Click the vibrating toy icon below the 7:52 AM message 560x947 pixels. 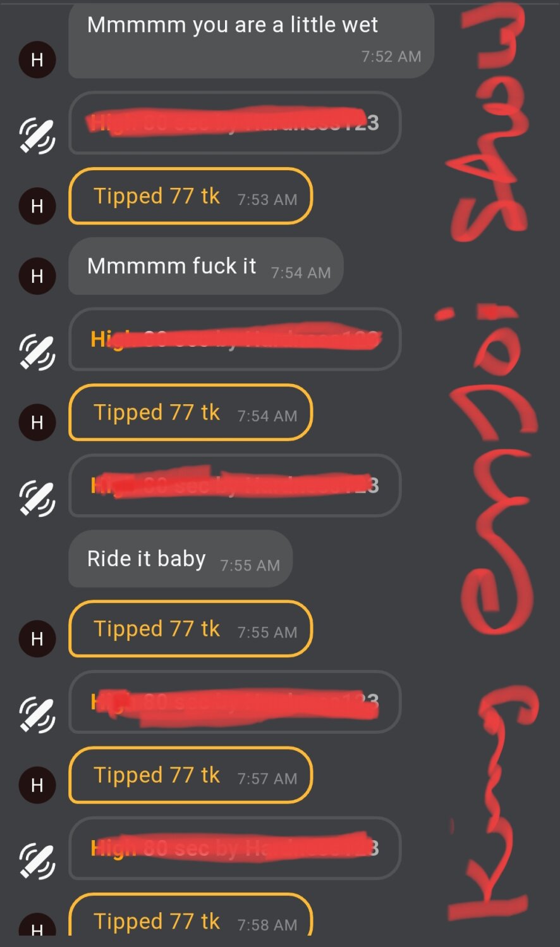click(x=37, y=136)
